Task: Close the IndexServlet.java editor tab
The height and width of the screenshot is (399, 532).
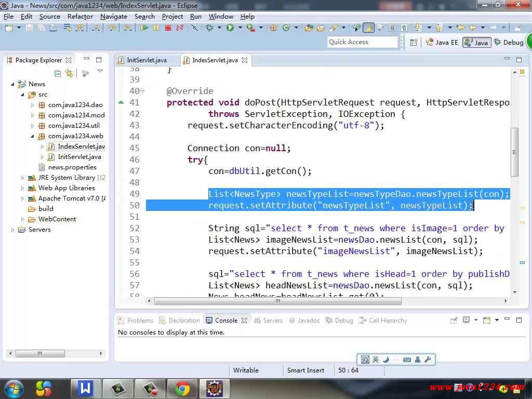Action: click(245, 60)
